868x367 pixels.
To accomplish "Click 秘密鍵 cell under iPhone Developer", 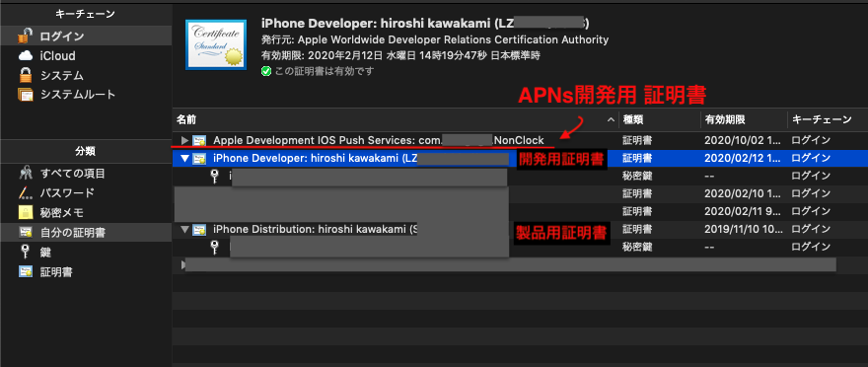I will 637,176.
